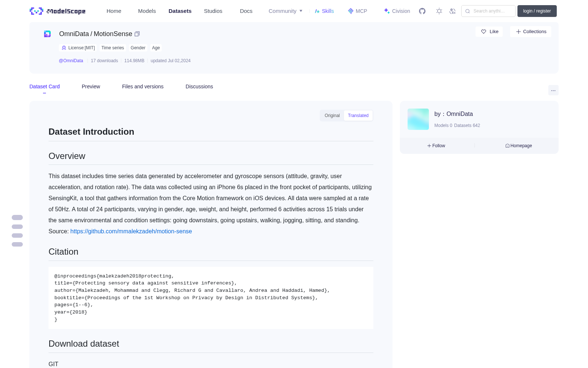
Task: Like the dataset with heart button
Action: click(489, 32)
